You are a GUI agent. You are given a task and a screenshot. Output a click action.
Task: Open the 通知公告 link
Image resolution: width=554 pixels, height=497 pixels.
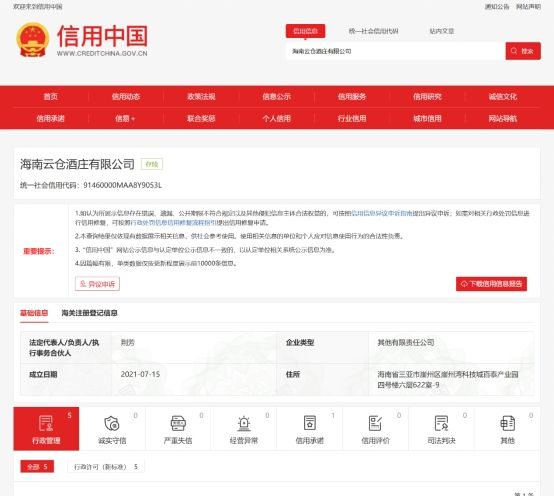(x=497, y=7)
